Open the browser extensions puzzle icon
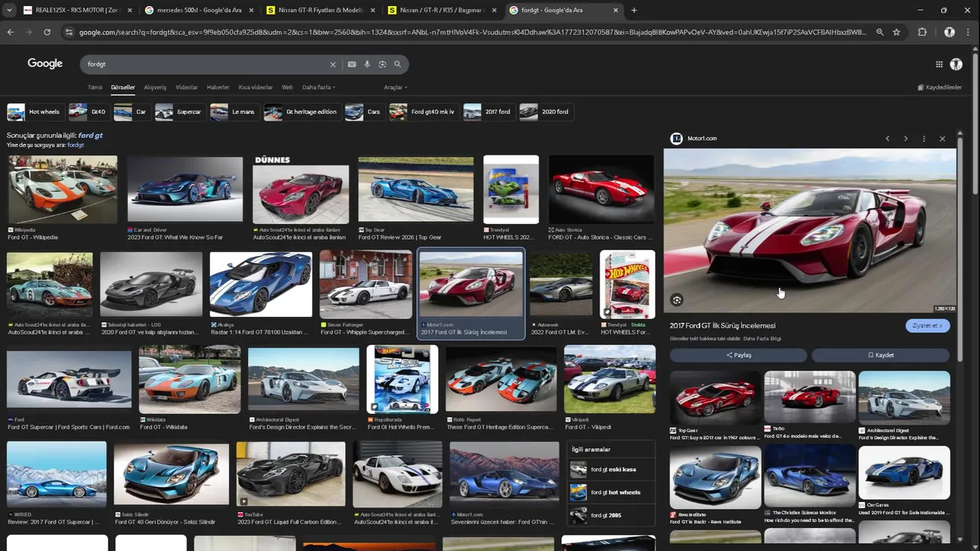Viewport: 980px width, 551px height. click(x=922, y=32)
